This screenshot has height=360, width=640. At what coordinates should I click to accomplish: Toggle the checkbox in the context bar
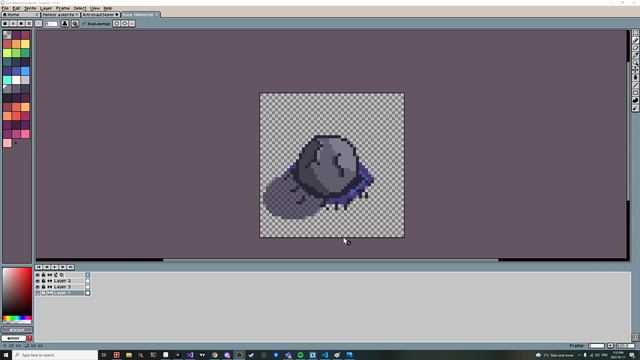[x=84, y=24]
